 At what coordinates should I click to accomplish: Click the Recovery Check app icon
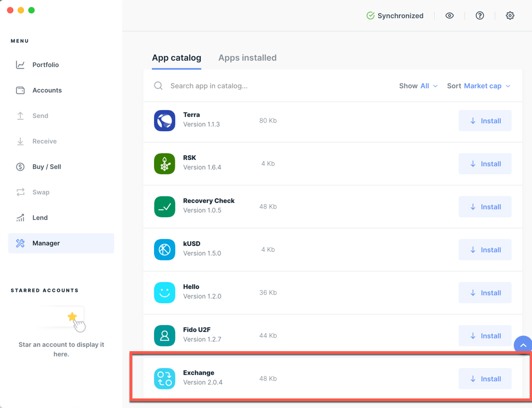pos(165,207)
